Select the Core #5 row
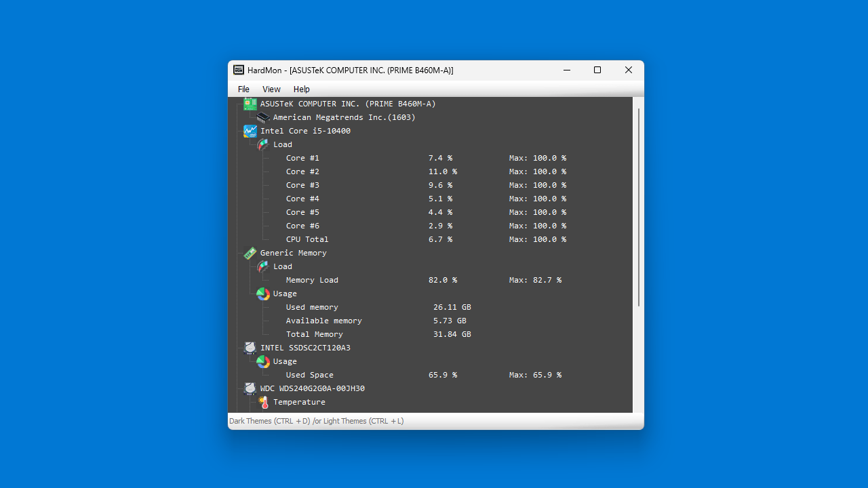The height and width of the screenshot is (488, 868). (x=426, y=212)
